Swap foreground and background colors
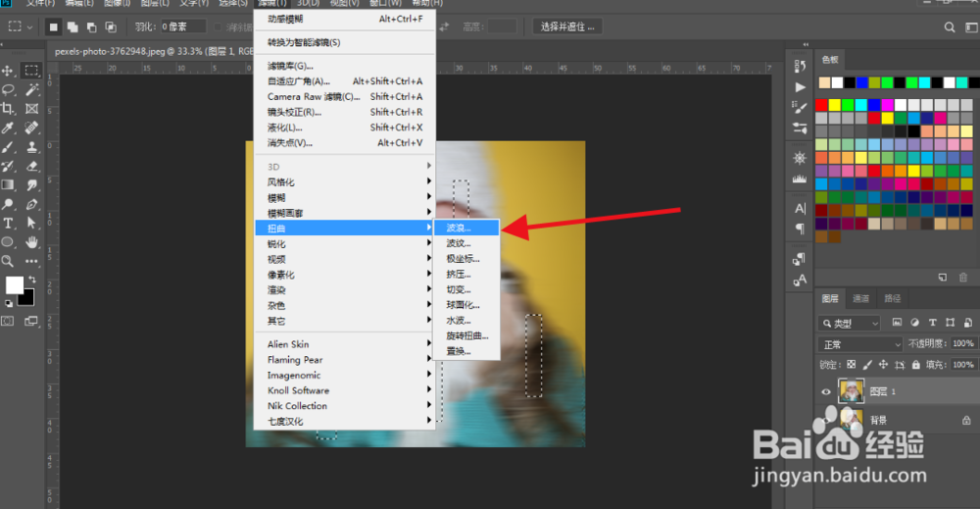The image size is (980, 509). point(32,280)
